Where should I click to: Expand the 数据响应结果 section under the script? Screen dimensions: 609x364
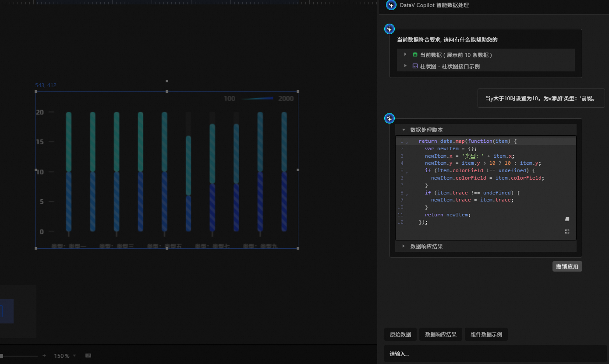404,246
